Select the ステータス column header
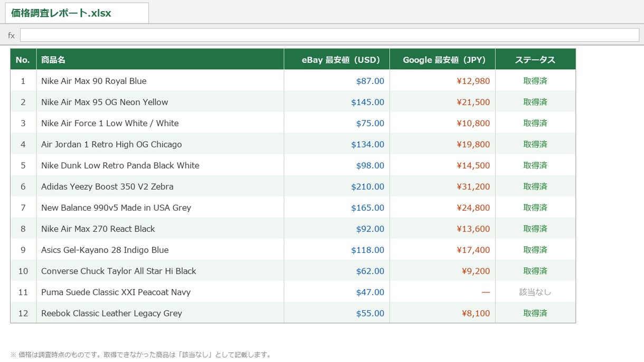The width and height of the screenshot is (644, 362). click(535, 60)
